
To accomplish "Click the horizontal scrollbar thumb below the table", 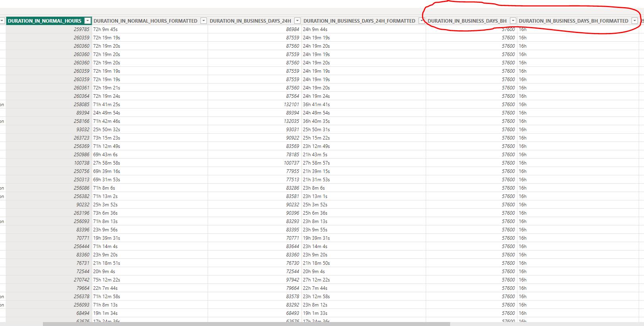I will coord(246,324).
